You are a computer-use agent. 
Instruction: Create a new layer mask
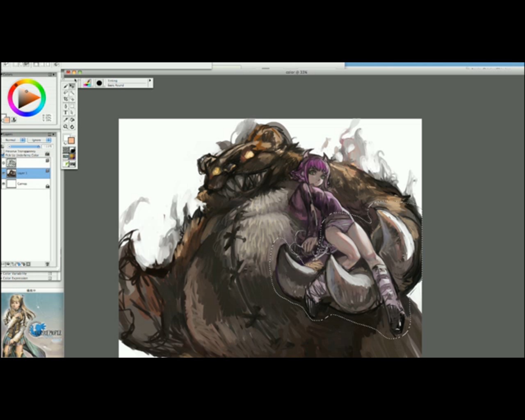28,264
